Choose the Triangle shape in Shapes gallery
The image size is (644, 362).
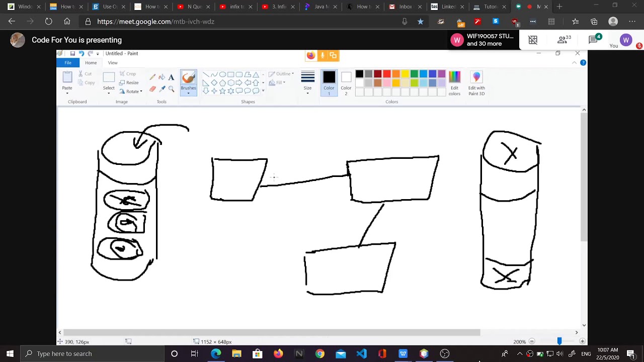click(x=256, y=74)
